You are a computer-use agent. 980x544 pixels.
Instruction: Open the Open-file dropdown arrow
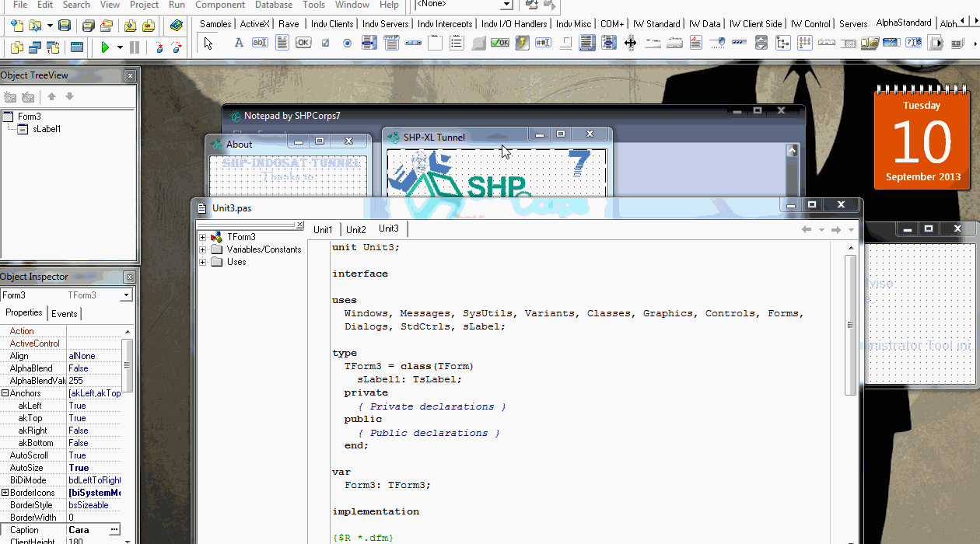click(50, 26)
